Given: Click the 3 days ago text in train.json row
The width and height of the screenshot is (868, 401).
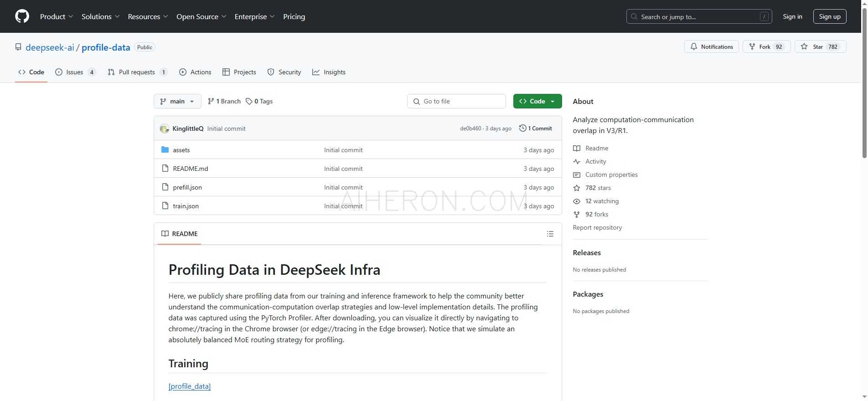Looking at the screenshot, I should point(539,206).
